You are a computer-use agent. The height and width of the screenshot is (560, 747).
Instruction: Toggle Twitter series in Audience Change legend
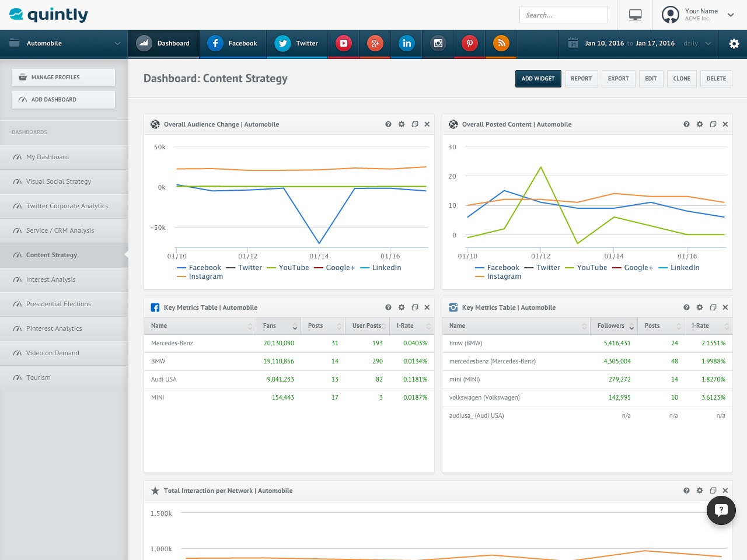(244, 268)
